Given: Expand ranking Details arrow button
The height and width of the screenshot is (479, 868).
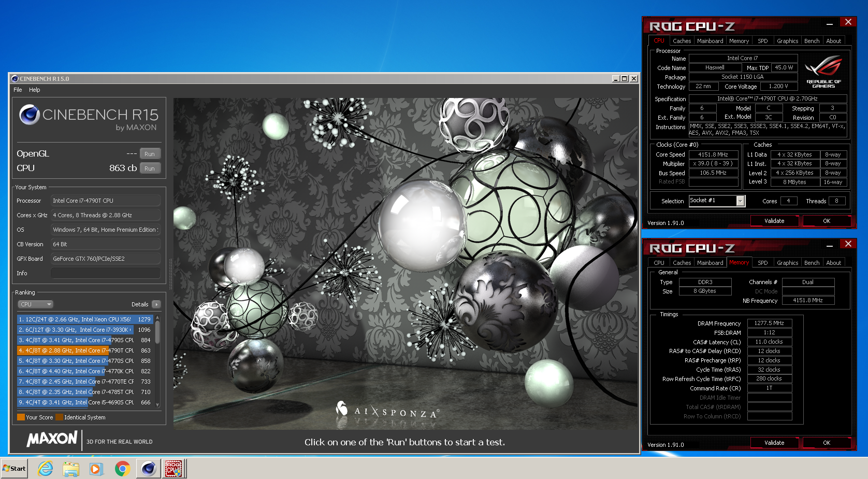Looking at the screenshot, I should click(156, 304).
